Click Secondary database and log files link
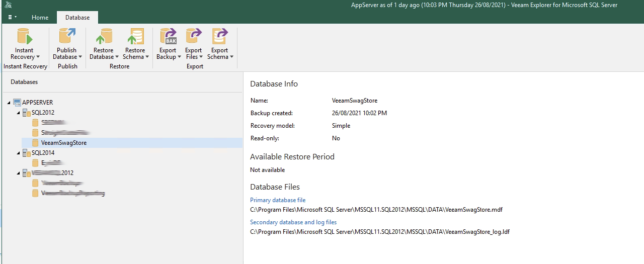 click(x=293, y=222)
